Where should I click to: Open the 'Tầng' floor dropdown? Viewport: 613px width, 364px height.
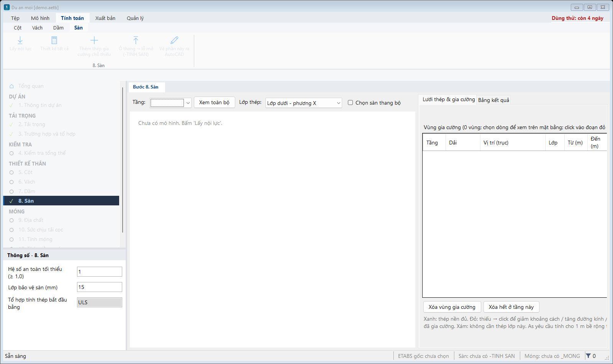[x=170, y=103]
